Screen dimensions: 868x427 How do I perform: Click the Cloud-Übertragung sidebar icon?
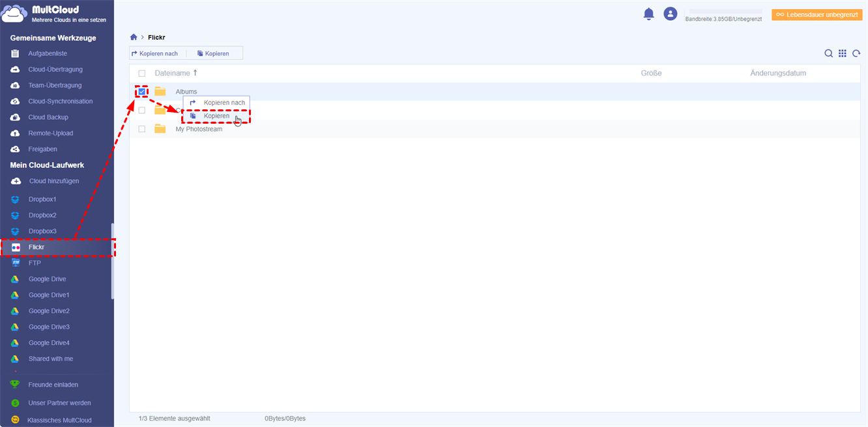(15, 70)
